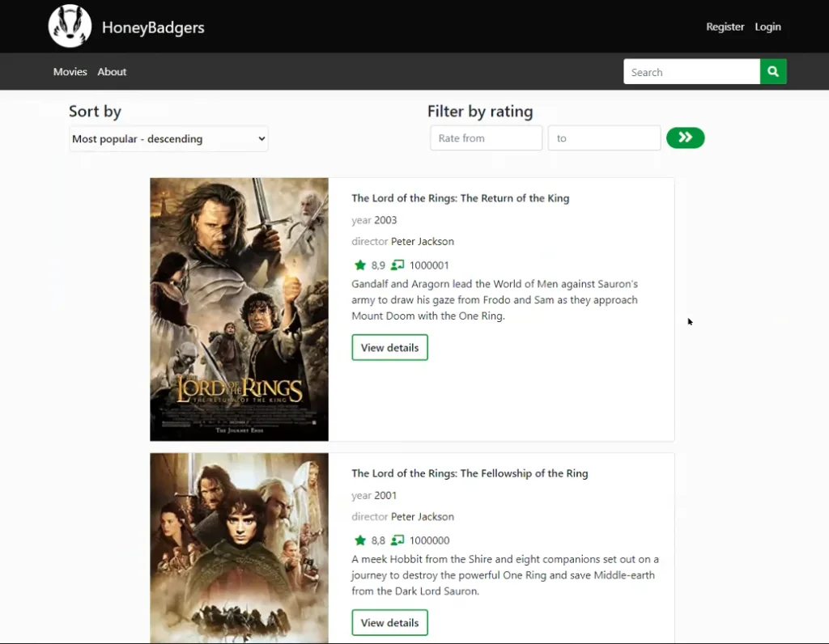
Task: Click the Register link
Action: pos(725,27)
